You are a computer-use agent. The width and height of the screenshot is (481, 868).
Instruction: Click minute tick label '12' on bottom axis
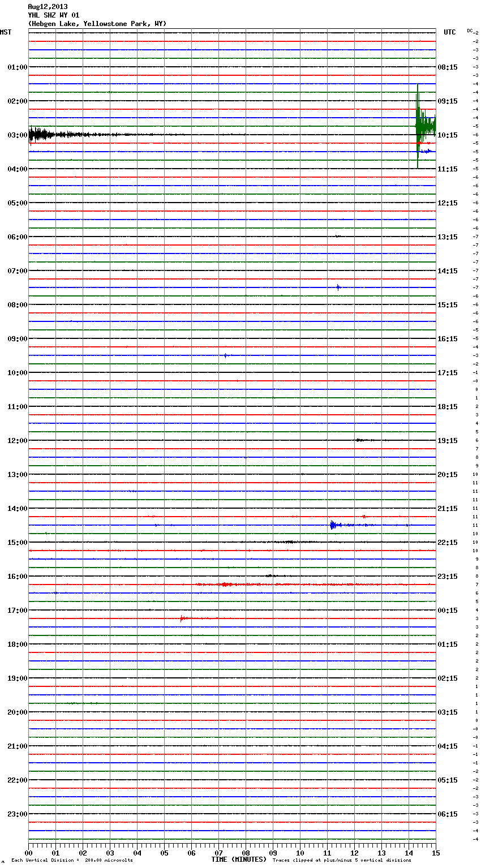pos(354,853)
